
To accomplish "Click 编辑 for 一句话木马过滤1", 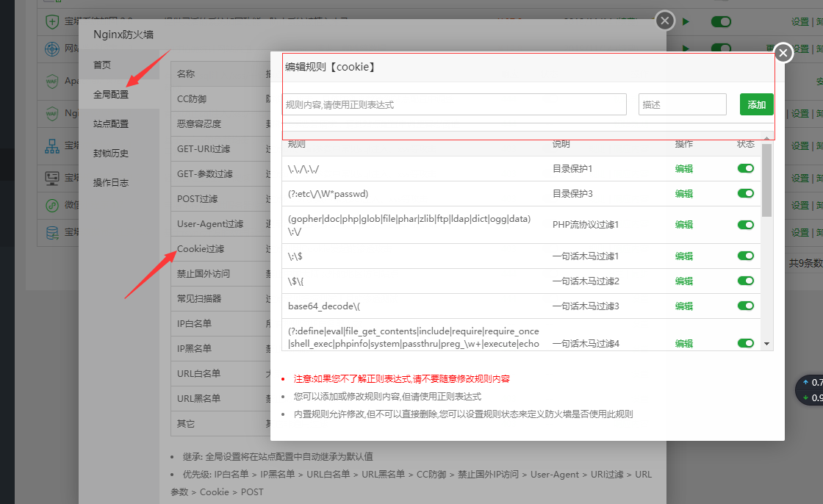I will [x=684, y=256].
